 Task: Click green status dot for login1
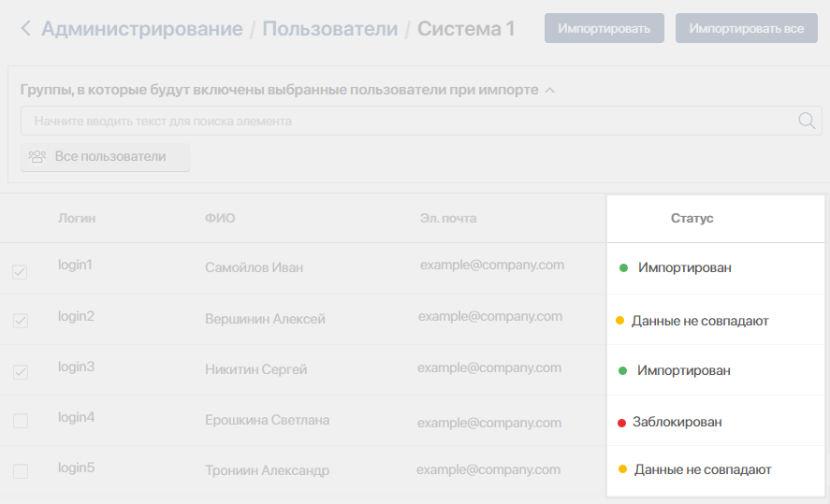click(x=623, y=268)
